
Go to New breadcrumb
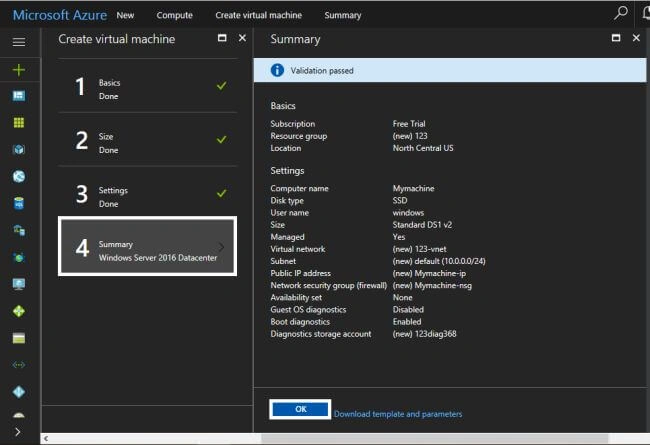(125, 15)
